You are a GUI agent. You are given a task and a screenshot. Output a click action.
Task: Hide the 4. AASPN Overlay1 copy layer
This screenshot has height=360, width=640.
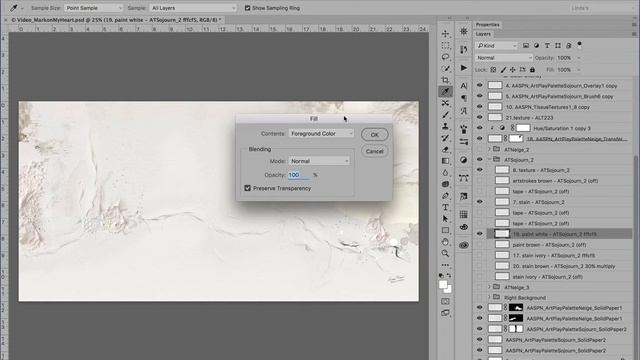(x=480, y=85)
